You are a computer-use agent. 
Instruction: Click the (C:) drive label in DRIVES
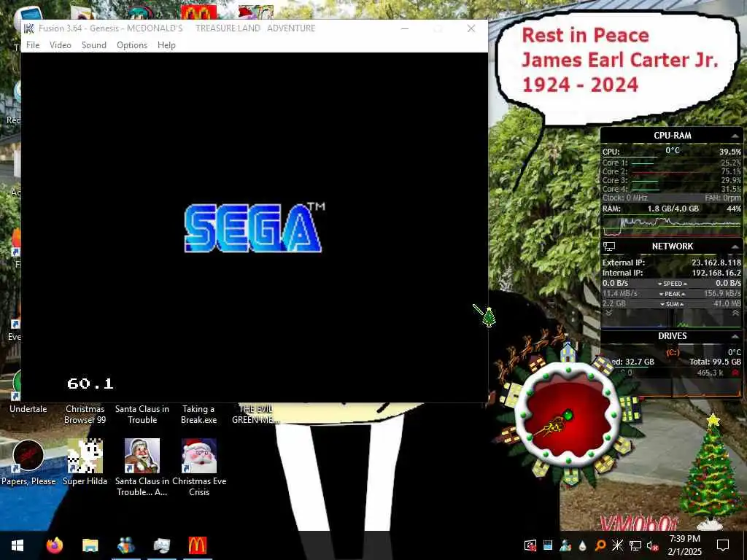tap(672, 352)
